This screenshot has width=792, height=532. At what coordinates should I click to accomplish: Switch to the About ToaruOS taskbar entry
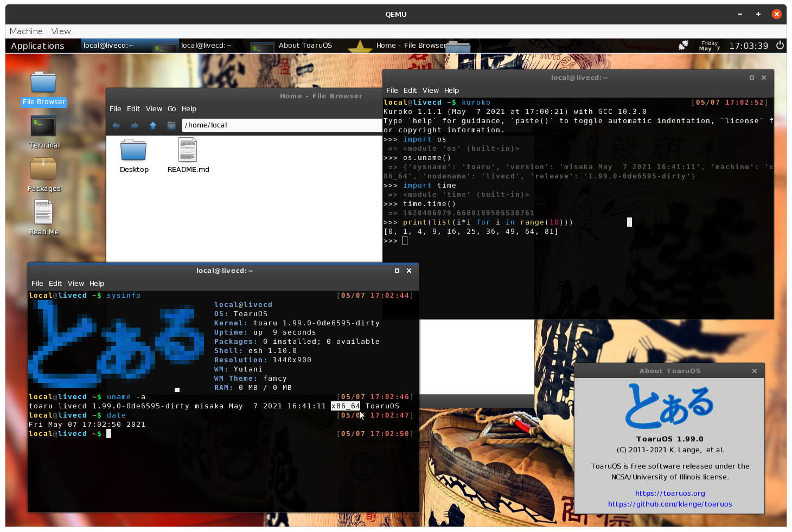[x=305, y=46]
